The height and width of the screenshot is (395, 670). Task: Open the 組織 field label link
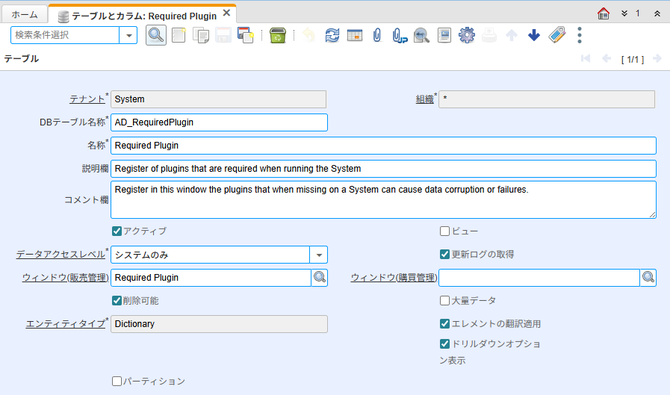point(425,99)
